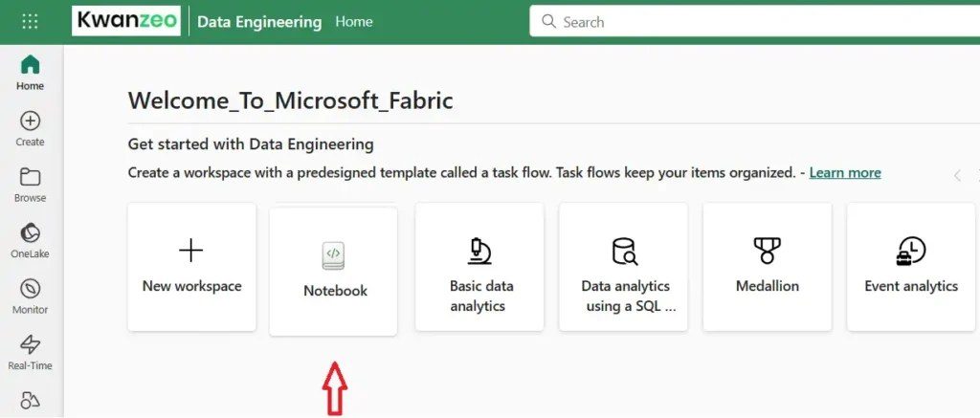Screen dimensions: 980x418
Task: Click the database search icon on Data analytics
Action: (624, 252)
